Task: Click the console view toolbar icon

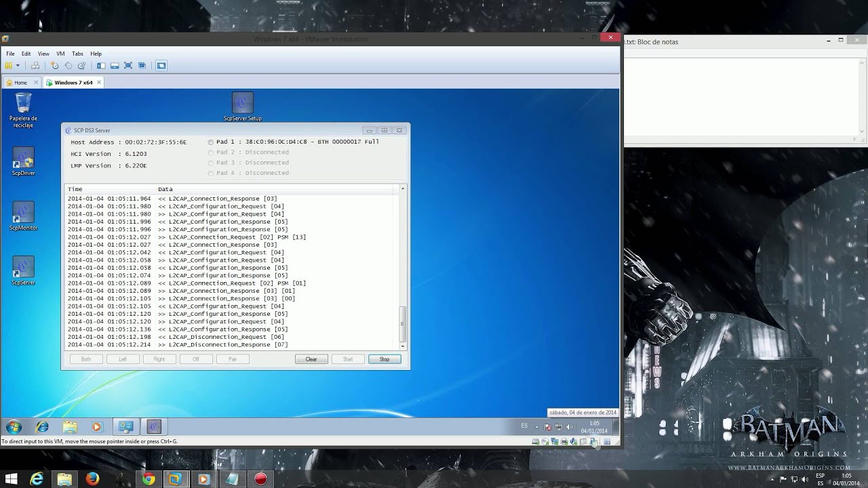Action: [161, 66]
